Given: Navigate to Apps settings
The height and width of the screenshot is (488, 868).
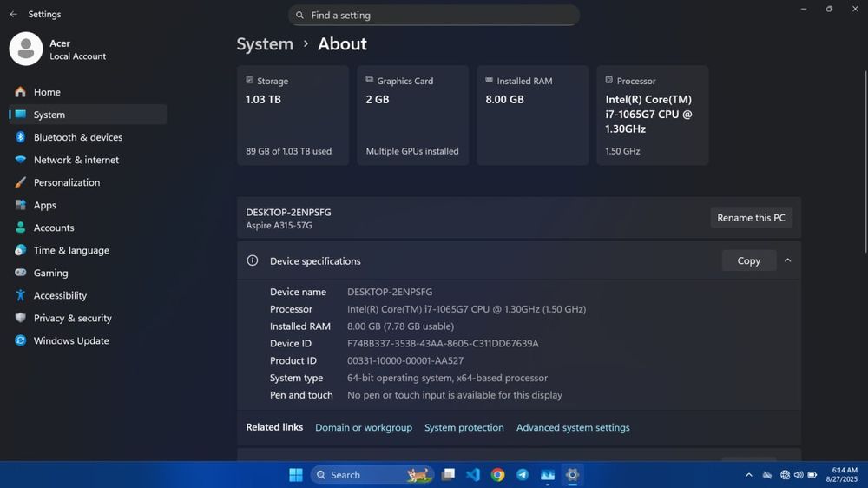Looking at the screenshot, I should (88, 205).
